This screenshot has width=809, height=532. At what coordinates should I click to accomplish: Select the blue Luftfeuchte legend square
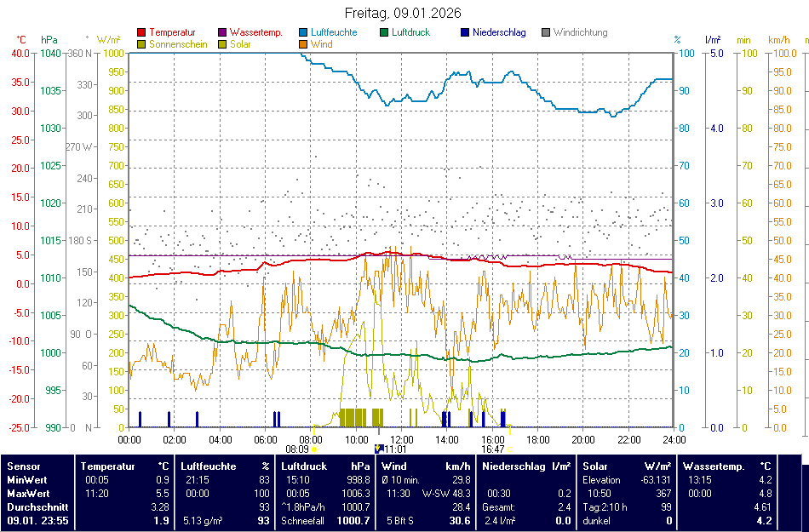(x=303, y=33)
